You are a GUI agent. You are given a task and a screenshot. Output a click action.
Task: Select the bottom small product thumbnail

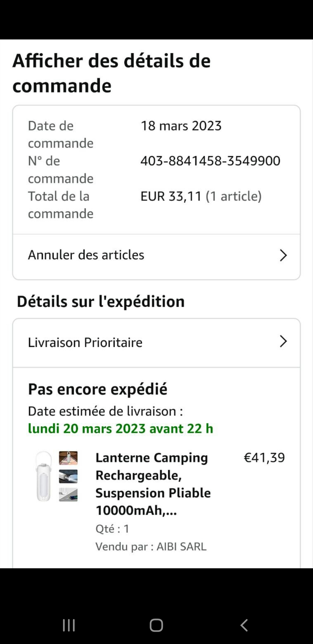(x=68, y=495)
